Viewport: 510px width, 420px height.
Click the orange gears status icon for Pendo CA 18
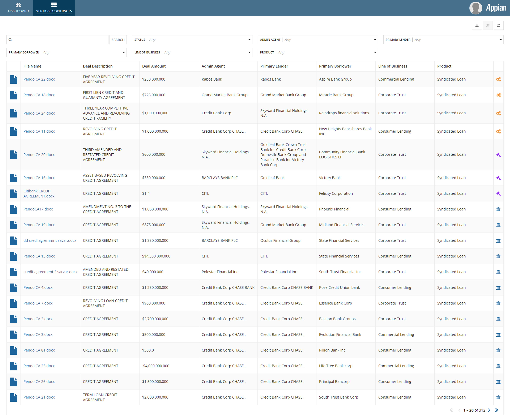[x=498, y=95]
